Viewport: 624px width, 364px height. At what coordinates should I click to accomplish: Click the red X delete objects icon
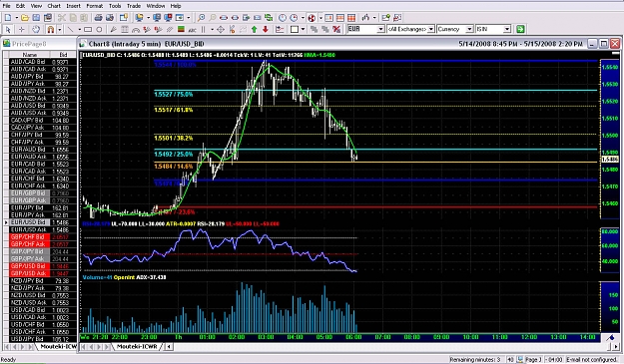pyautogui.click(x=336, y=29)
